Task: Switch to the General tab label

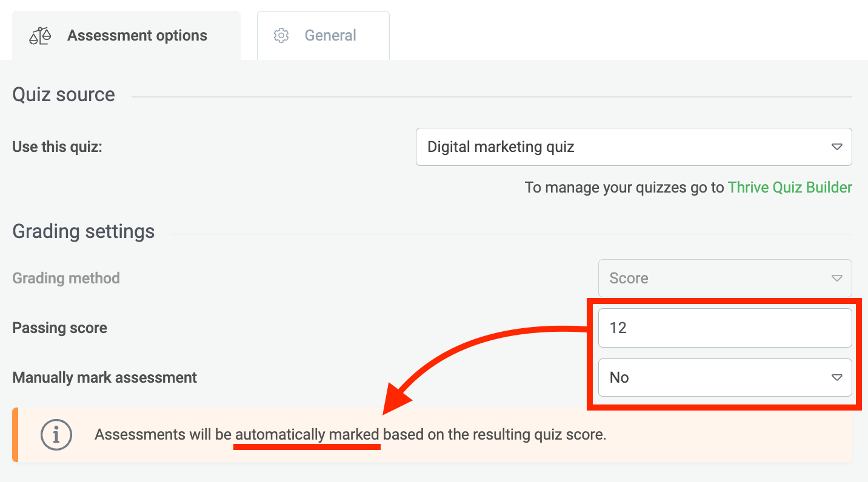Action: [330, 36]
